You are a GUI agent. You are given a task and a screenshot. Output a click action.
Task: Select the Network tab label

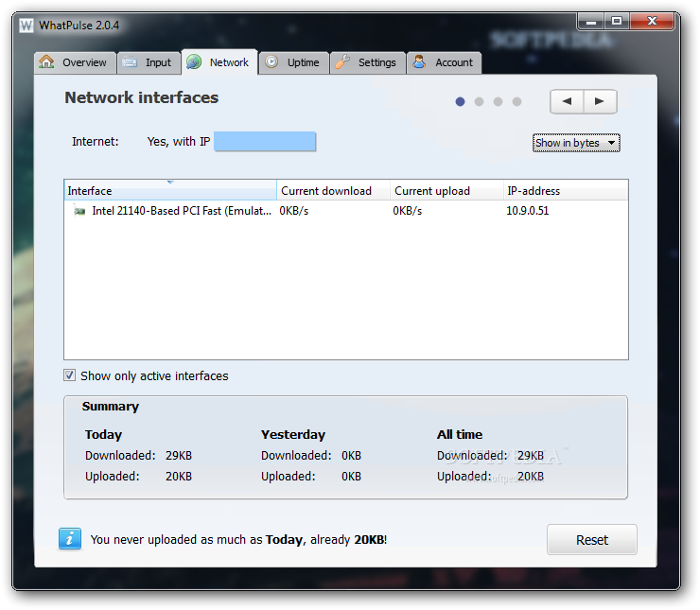229,62
